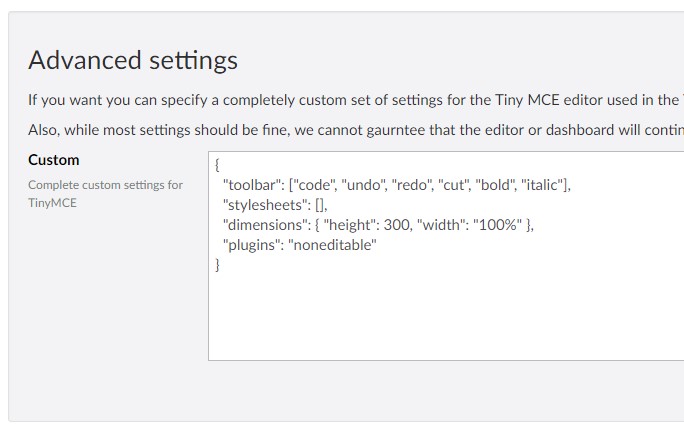Click the Custom field label
The height and width of the screenshot is (429, 684).
pyautogui.click(x=54, y=160)
